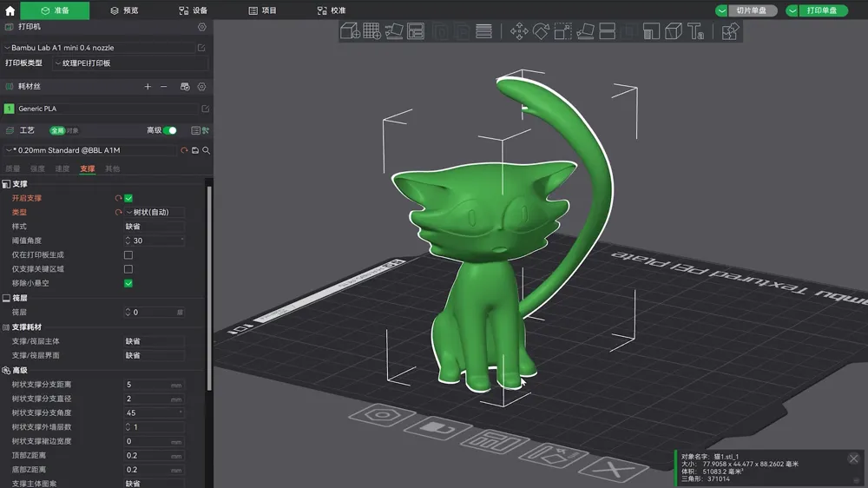The width and height of the screenshot is (868, 488).
Task: Edit the Bambu Lab A1 mini preset
Action: (201, 48)
